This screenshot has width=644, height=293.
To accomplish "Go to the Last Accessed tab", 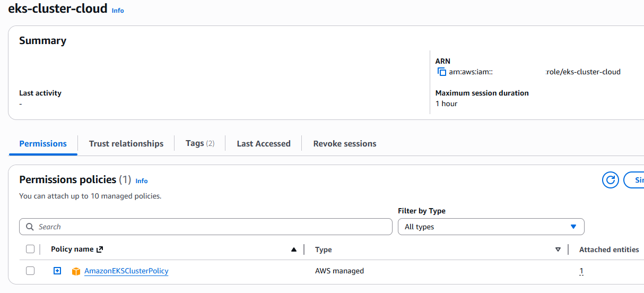I will pyautogui.click(x=264, y=143).
